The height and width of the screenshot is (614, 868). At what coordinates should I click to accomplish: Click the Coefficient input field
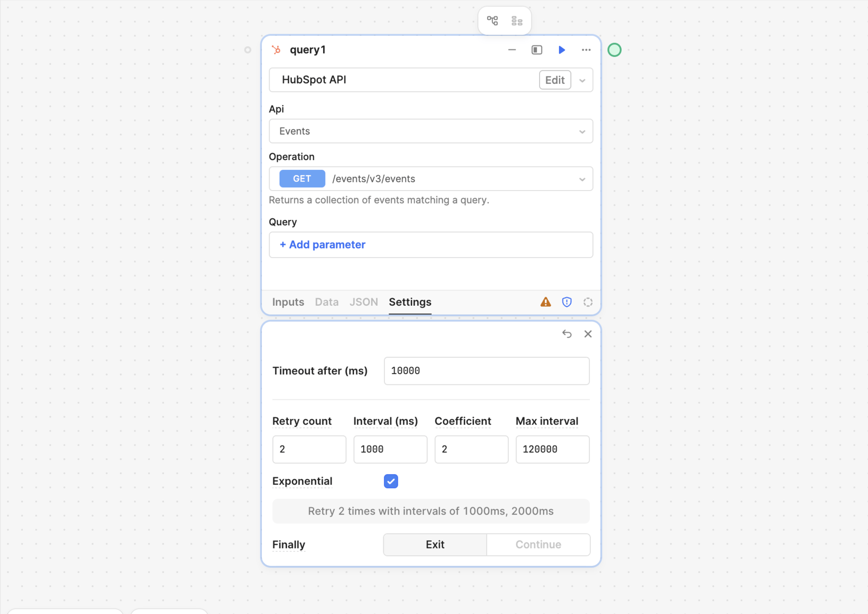coord(471,450)
